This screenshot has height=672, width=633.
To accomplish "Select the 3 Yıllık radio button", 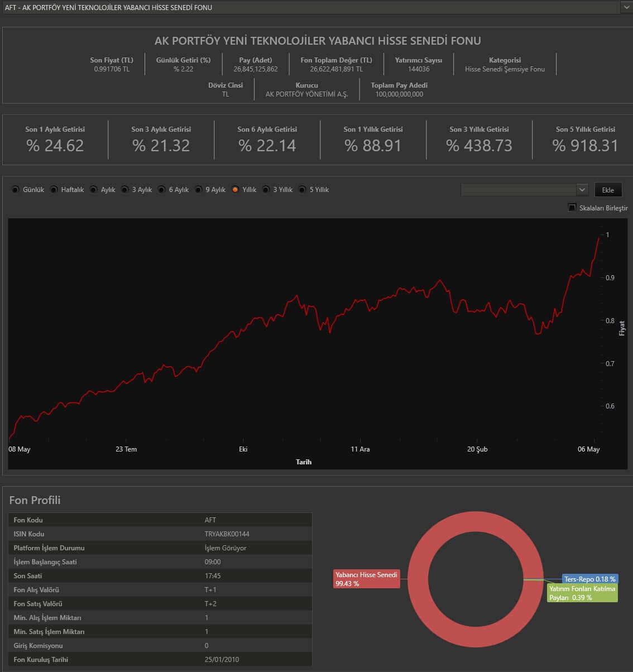I will click(266, 190).
